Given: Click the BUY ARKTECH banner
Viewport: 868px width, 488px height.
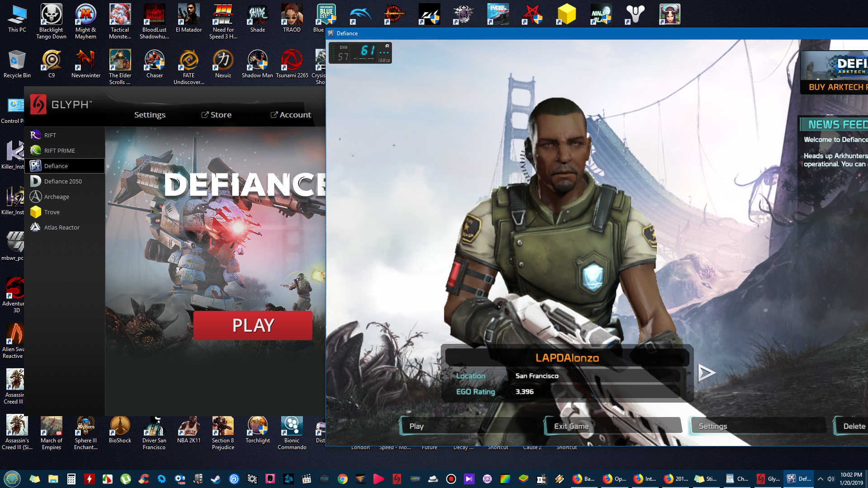Looking at the screenshot, I should pyautogui.click(x=834, y=72).
